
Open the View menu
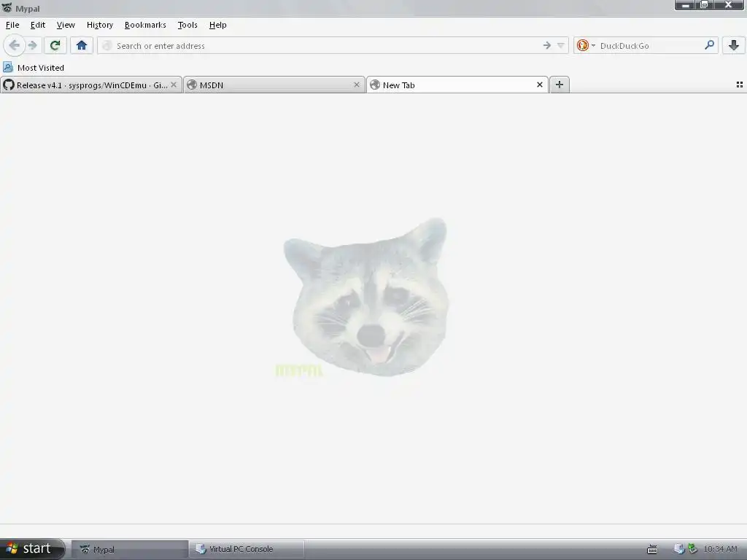[66, 25]
